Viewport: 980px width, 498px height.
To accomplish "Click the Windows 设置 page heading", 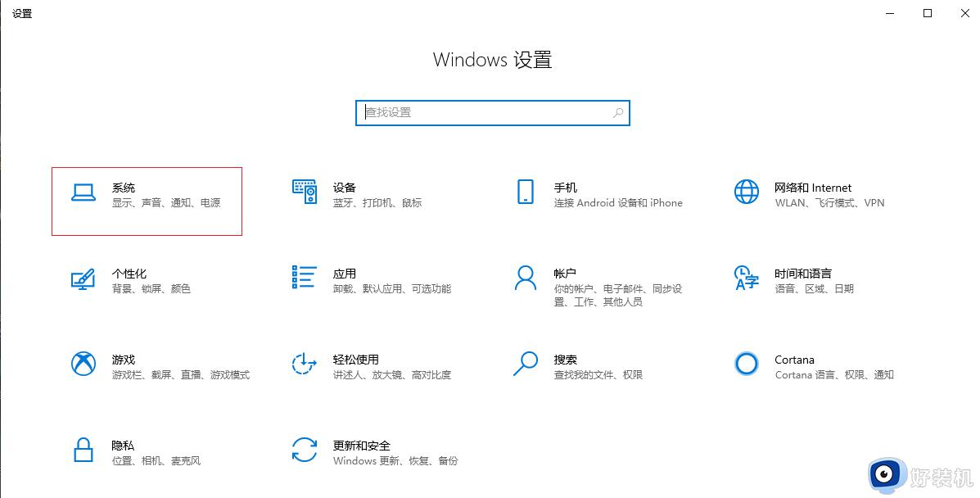I will (492, 59).
